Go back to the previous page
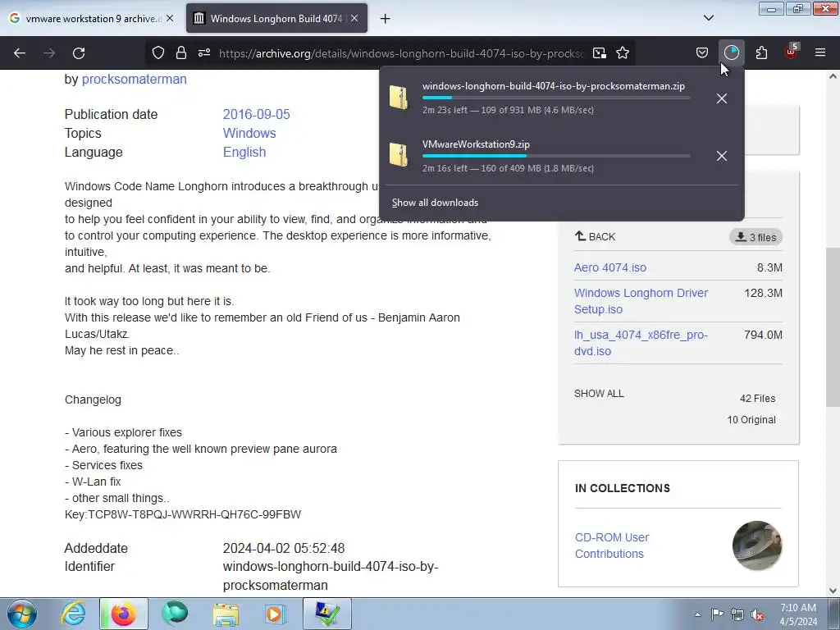 (20, 53)
